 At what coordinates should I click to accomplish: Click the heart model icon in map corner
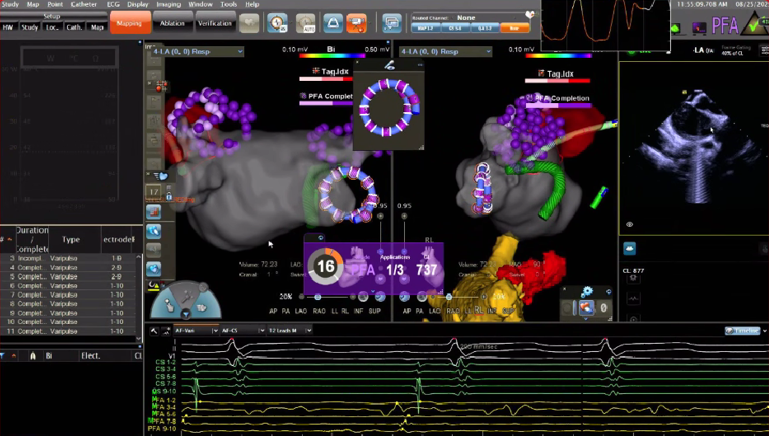587,309
